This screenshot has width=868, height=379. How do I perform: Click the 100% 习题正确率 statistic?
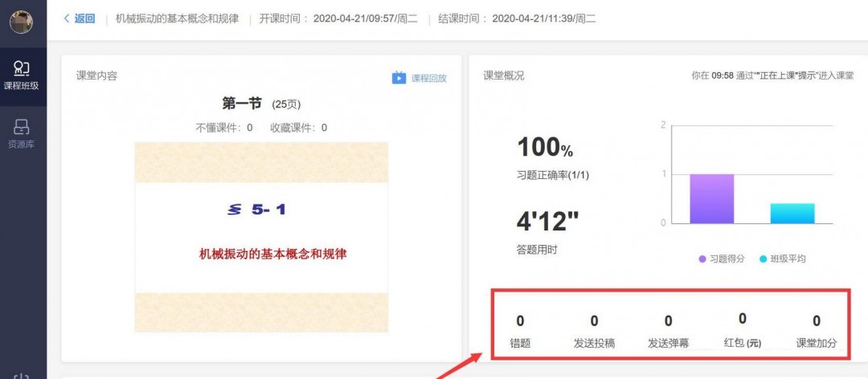pos(545,147)
